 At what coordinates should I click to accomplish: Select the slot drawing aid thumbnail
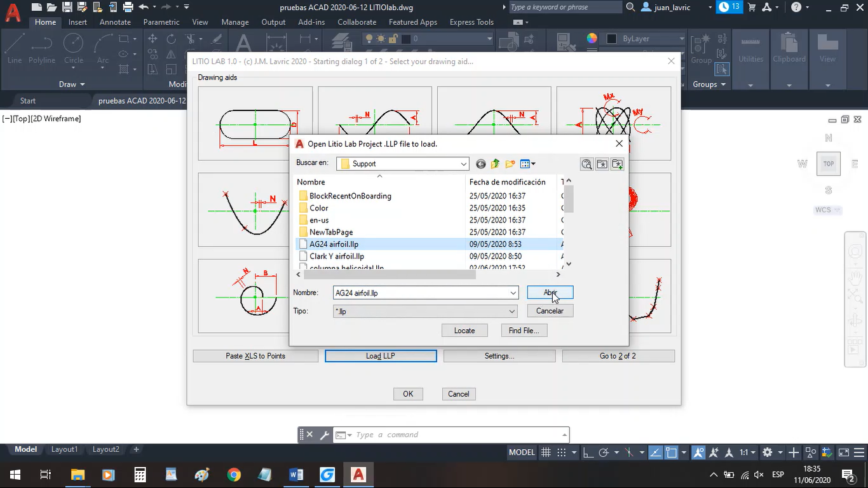click(x=255, y=123)
